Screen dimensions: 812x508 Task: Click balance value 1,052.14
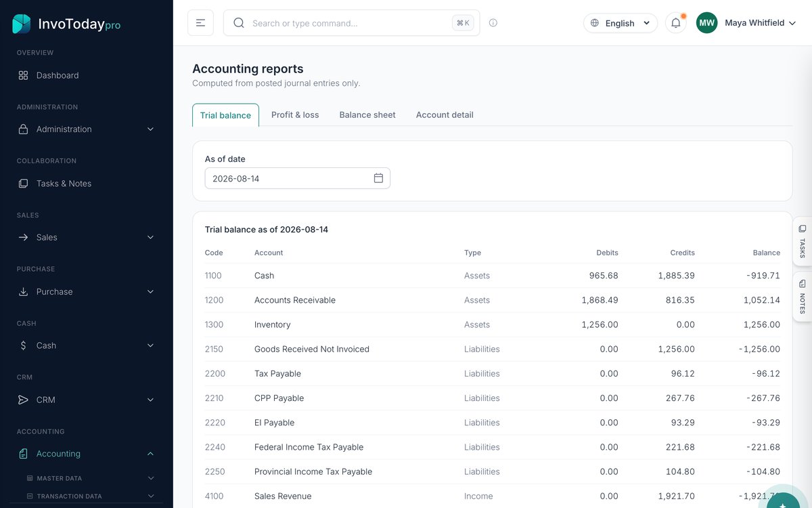761,300
